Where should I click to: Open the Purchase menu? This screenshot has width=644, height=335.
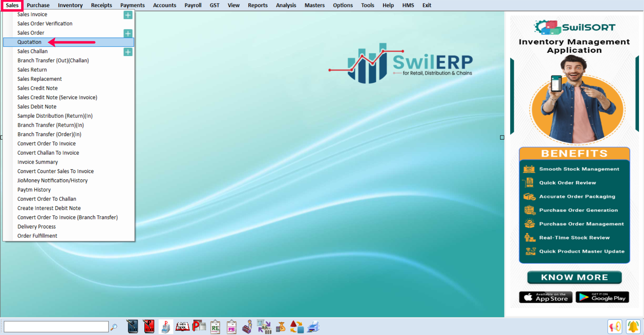tap(38, 5)
